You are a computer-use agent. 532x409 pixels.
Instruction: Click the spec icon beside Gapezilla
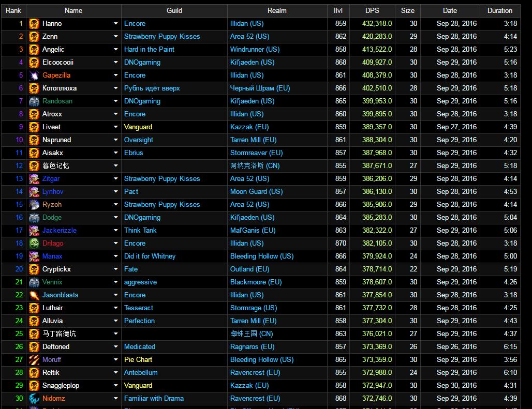[x=34, y=75]
